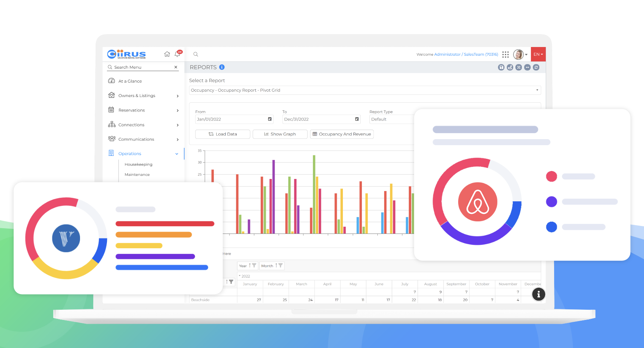Collapse the 2022 year group
Image resolution: width=644 pixels, height=348 pixels.
(240, 276)
